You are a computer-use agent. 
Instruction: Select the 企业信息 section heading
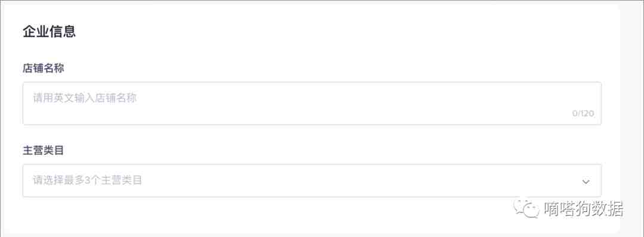click(49, 32)
